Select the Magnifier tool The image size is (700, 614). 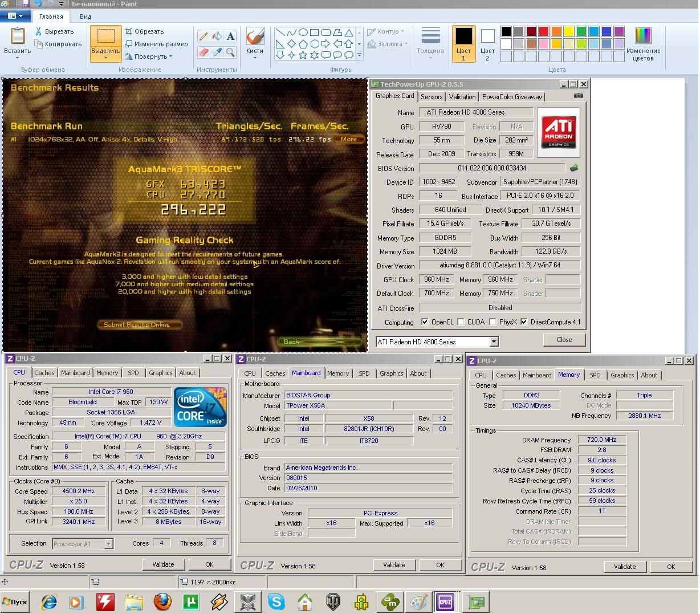(230, 52)
